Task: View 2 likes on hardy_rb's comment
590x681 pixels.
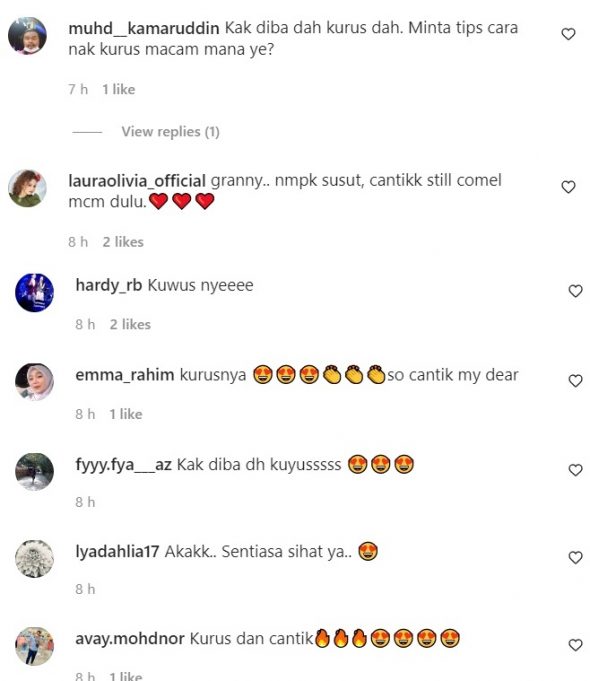Action: coord(130,324)
